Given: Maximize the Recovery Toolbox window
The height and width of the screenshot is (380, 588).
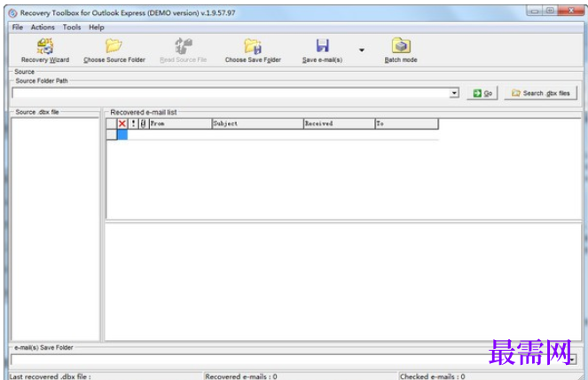Looking at the screenshot, I should 550,11.
